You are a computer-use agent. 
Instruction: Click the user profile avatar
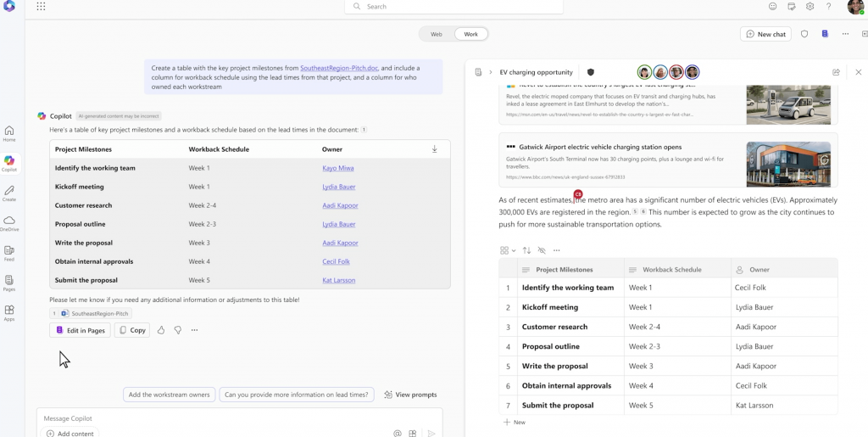[855, 7]
